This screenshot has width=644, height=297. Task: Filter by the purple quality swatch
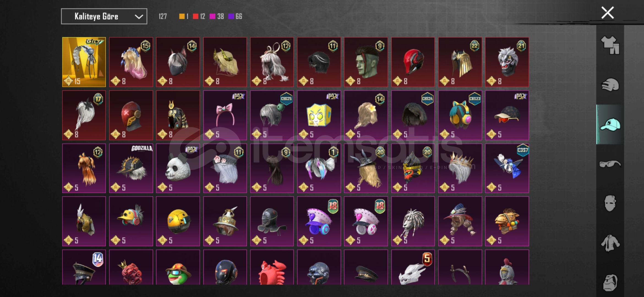point(231,16)
